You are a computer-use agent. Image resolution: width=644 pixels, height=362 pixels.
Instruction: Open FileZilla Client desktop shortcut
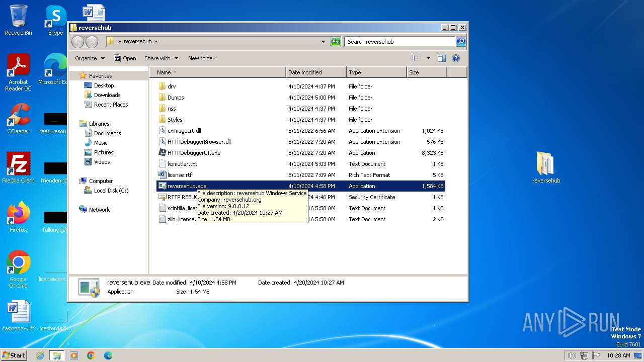(18, 168)
